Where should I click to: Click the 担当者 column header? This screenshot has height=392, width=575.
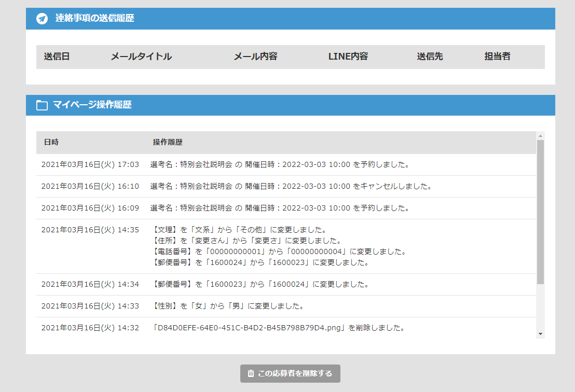(x=497, y=57)
